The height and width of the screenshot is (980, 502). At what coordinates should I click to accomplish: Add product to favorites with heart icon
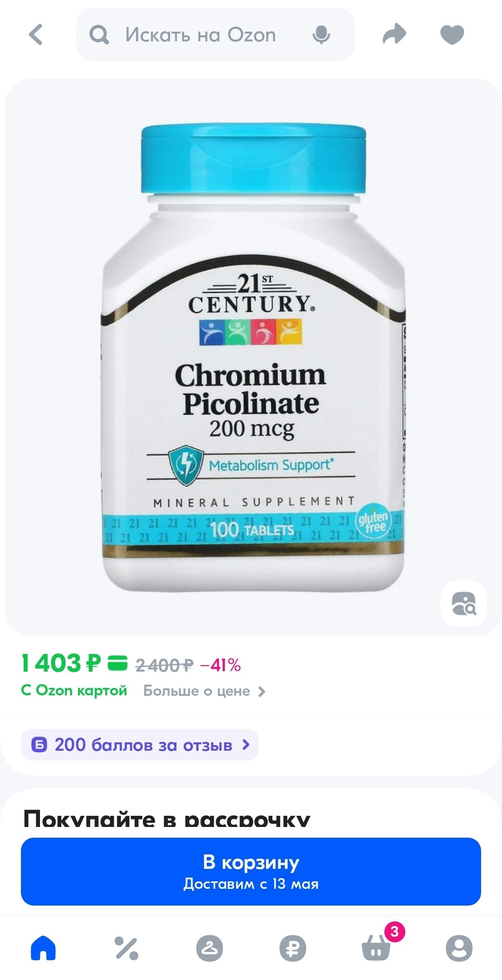pyautogui.click(x=452, y=34)
